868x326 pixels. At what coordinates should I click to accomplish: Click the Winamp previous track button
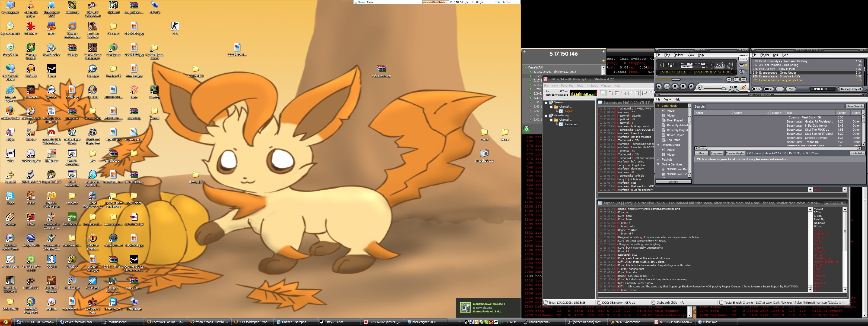coord(659,86)
